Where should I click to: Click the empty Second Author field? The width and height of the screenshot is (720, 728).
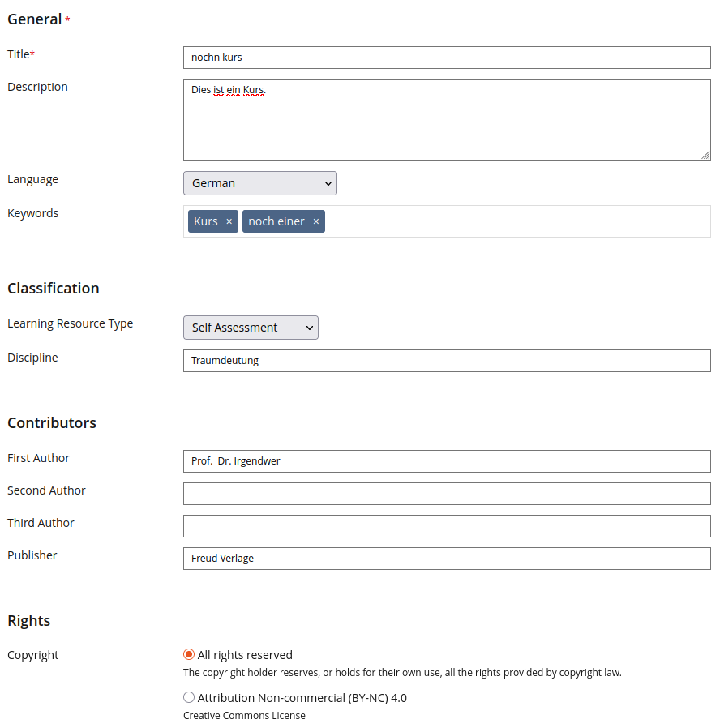click(x=447, y=494)
